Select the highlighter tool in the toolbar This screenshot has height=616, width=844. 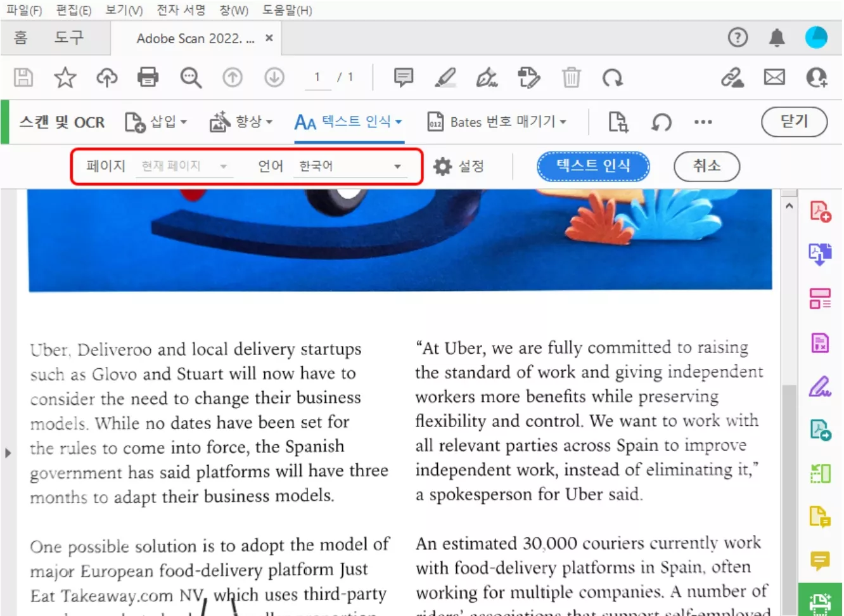tap(445, 77)
